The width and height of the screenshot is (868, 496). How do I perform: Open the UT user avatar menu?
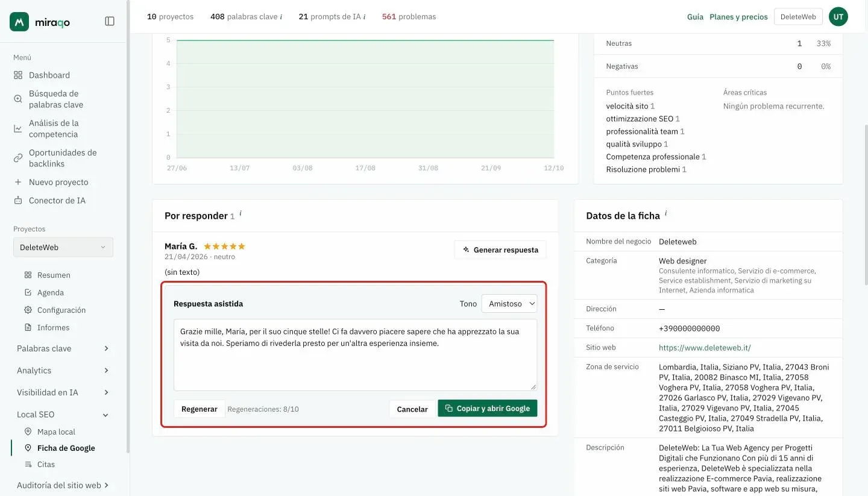pyautogui.click(x=838, y=17)
